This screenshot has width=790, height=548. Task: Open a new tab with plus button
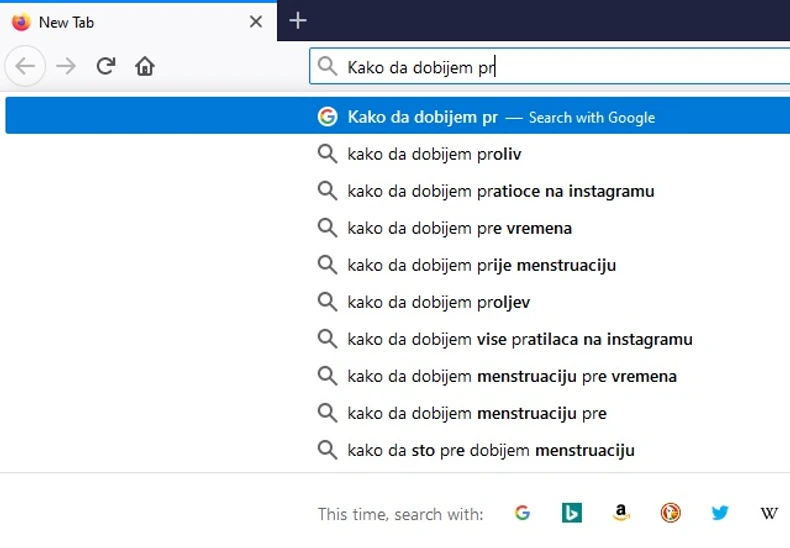297,21
